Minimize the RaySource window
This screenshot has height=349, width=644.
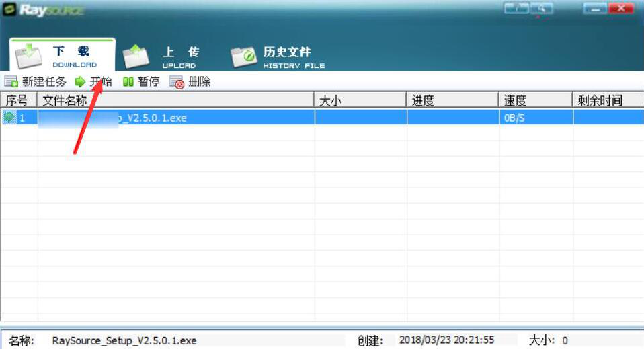point(595,8)
